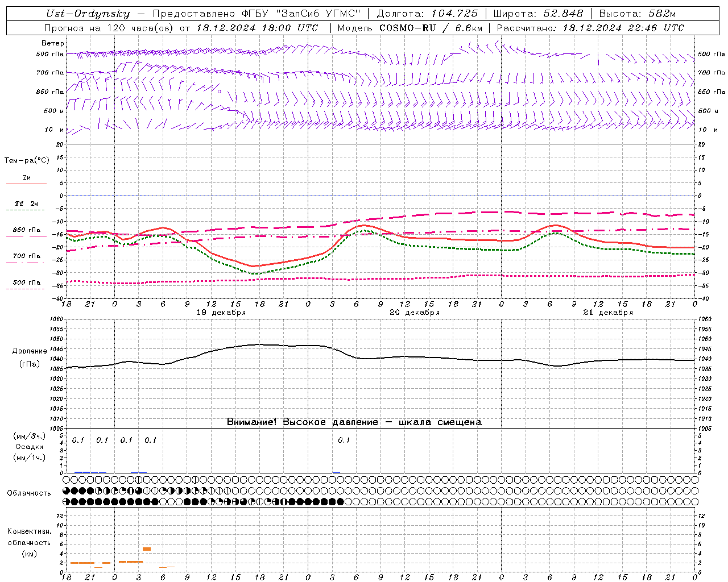Click the (мм/1ч.) precipitation unit label
The height and width of the screenshot is (582, 728).
click(x=30, y=458)
